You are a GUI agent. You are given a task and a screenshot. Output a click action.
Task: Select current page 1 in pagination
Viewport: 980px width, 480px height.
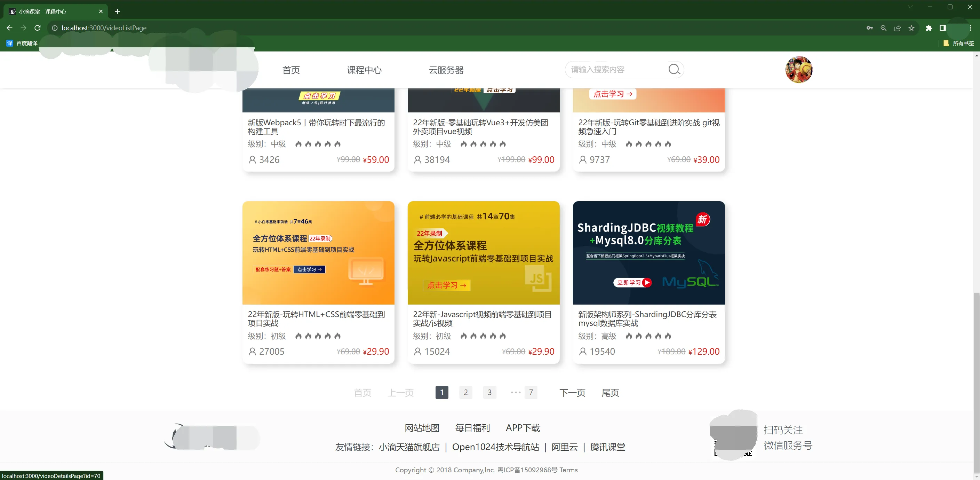442,392
